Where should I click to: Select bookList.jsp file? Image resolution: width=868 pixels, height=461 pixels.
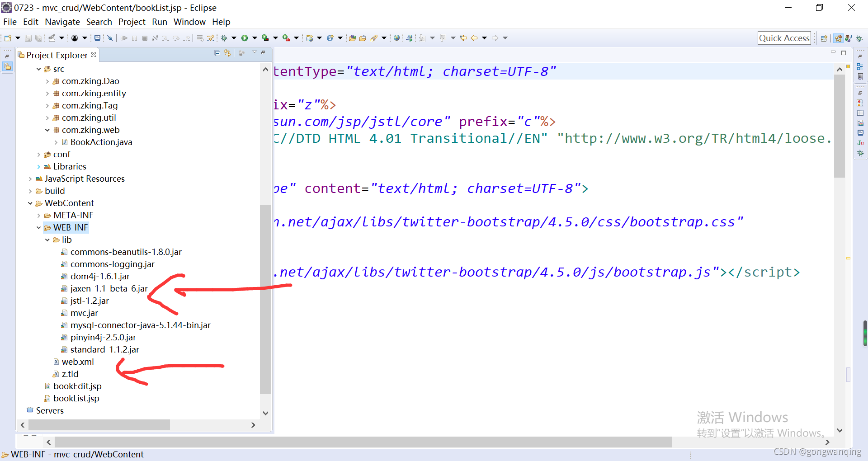pyautogui.click(x=76, y=399)
